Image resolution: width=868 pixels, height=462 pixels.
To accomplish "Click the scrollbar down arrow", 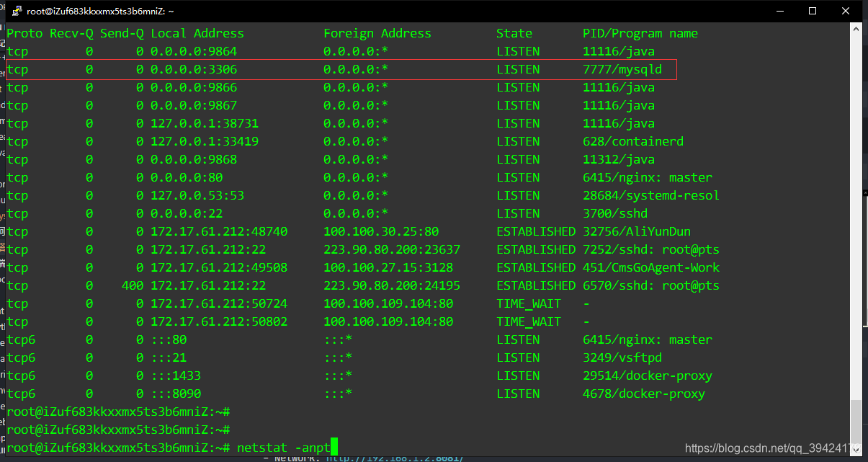I will (856, 450).
